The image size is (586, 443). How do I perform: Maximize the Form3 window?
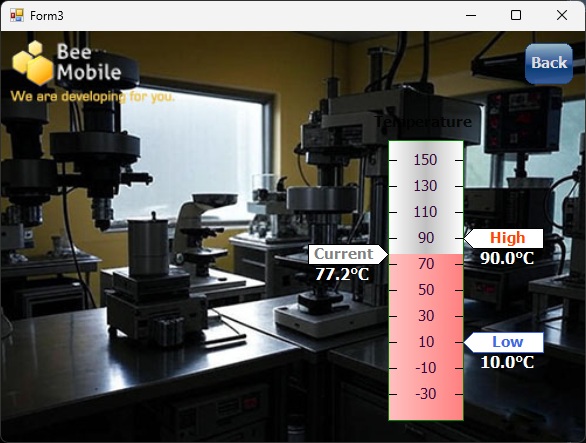coord(516,15)
